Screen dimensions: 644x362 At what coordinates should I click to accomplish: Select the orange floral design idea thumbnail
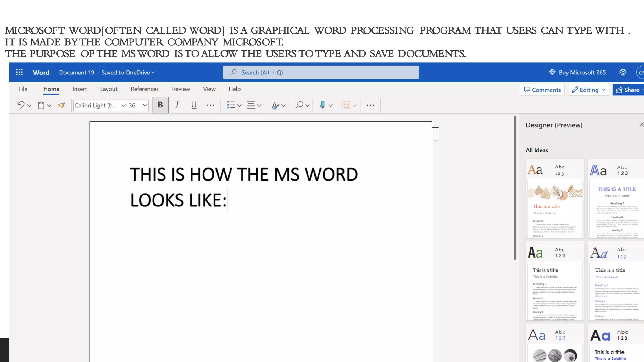click(x=555, y=198)
